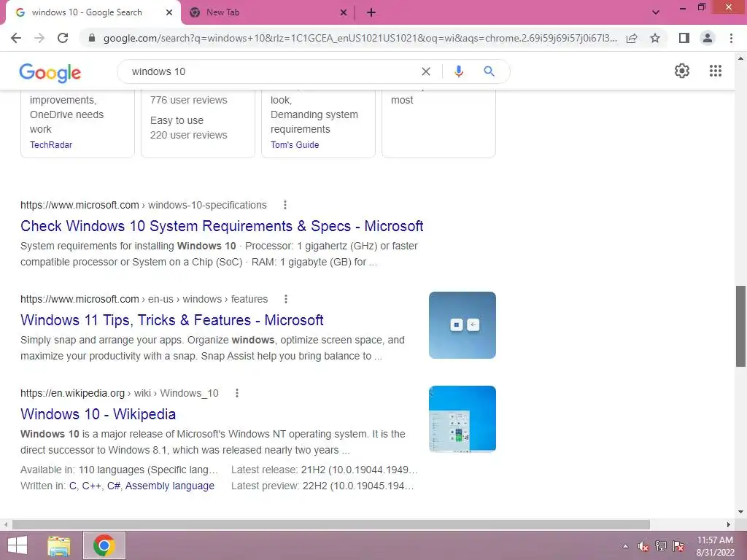Reload the current page
The image size is (747, 560).
coord(63,38)
